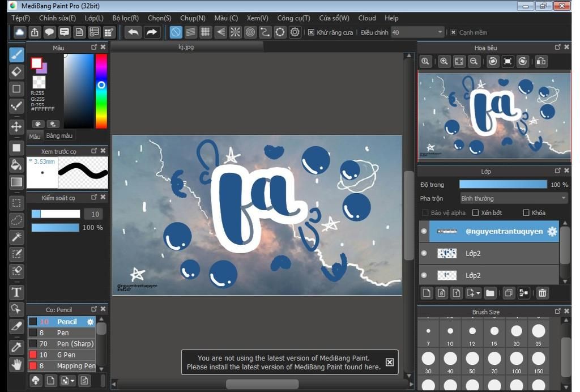580x392 pixels.
Task: Choose the G Pen brush
Action: point(62,355)
